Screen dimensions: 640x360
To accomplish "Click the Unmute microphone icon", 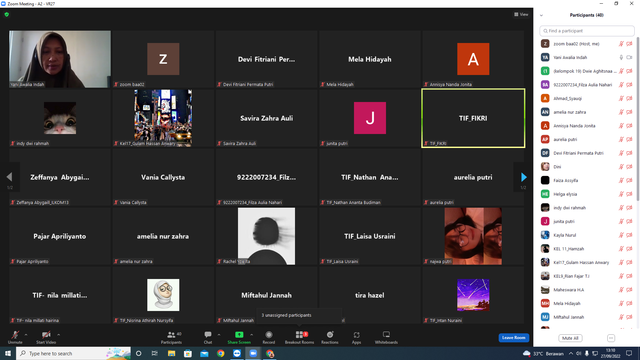I will point(15,335).
